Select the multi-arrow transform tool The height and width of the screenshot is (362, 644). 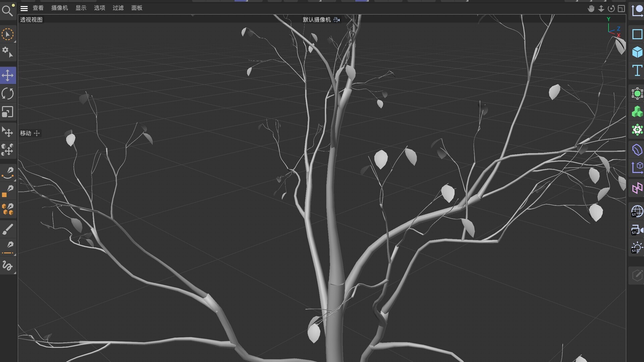(x=7, y=149)
